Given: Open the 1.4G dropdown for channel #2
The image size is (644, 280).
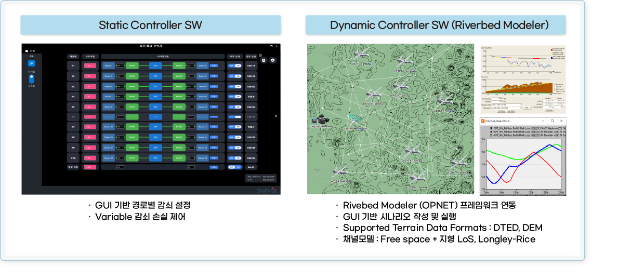Looking at the screenshot, I should pos(90,76).
